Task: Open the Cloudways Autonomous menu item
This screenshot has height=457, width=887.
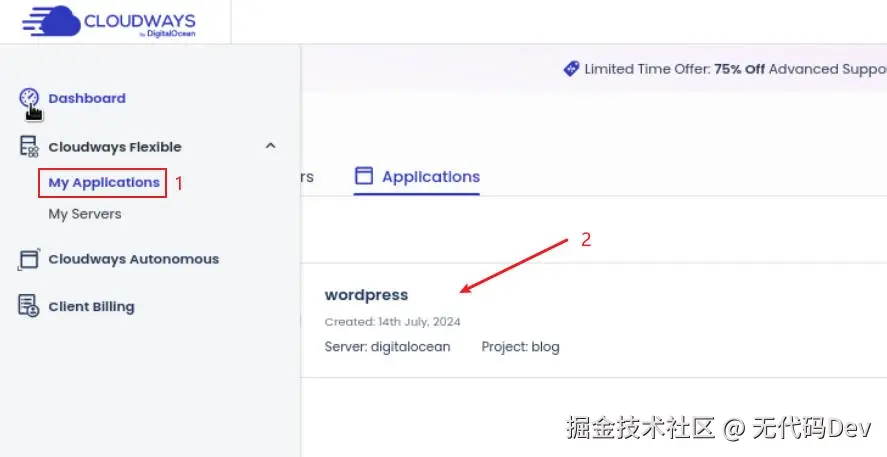Action: pos(134,259)
